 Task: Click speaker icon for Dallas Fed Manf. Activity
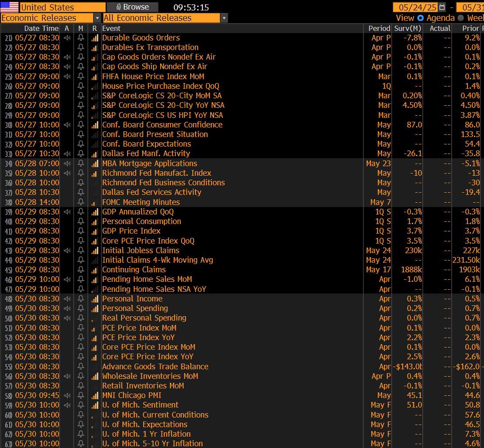(x=67, y=154)
